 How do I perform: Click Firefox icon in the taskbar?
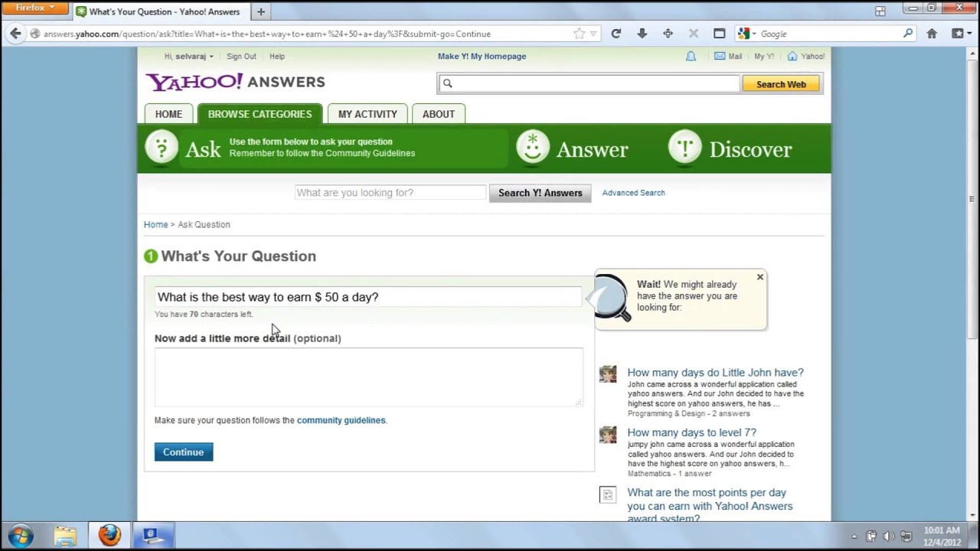(109, 536)
